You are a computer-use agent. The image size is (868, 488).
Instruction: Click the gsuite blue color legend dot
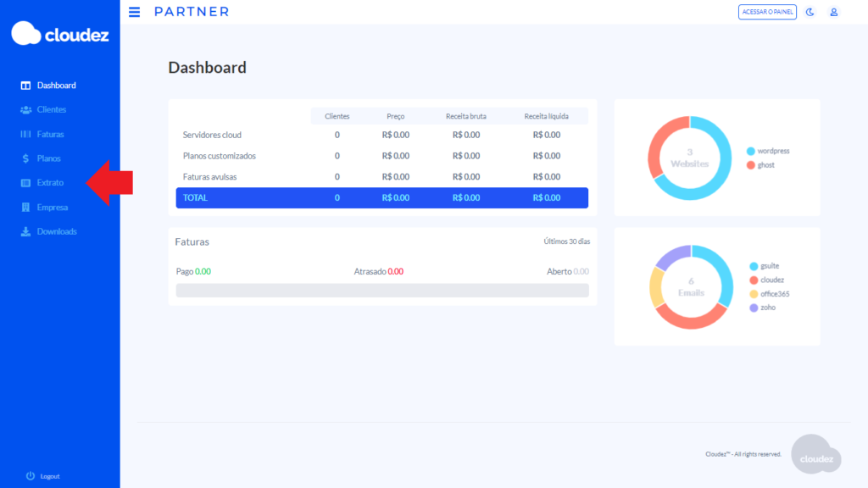[x=754, y=266]
